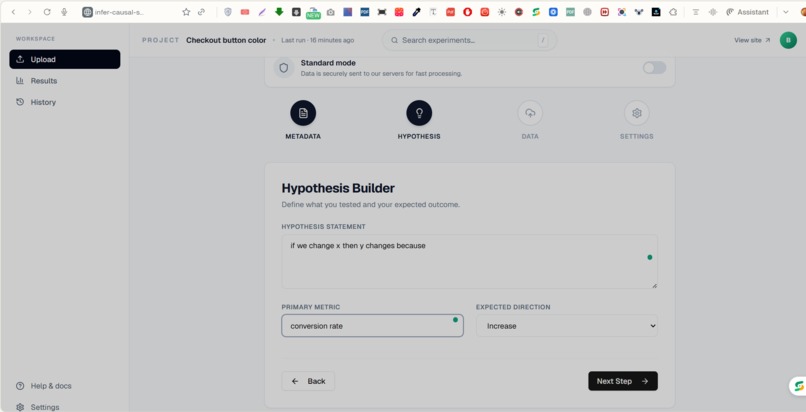This screenshot has width=806, height=412.
Task: Open History in the sidebar
Action: (x=65, y=102)
